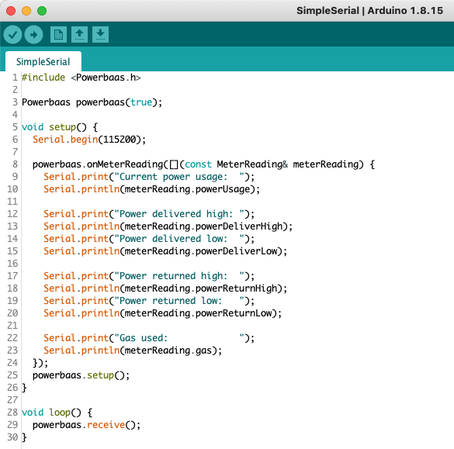Maximize the window with the green button
This screenshot has height=449, width=454.
(x=42, y=11)
